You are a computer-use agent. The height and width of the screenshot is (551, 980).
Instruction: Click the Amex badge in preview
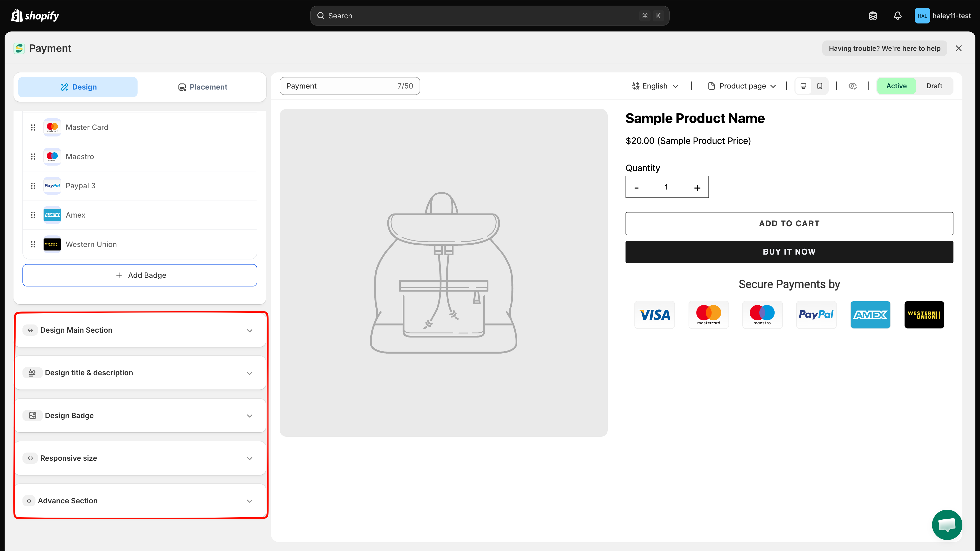870,315
